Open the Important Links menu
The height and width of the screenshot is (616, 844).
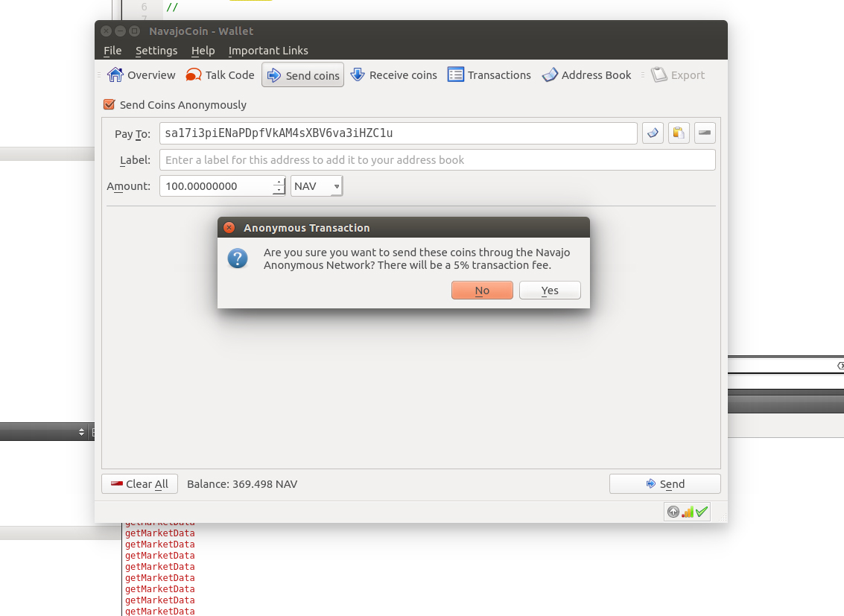click(268, 51)
